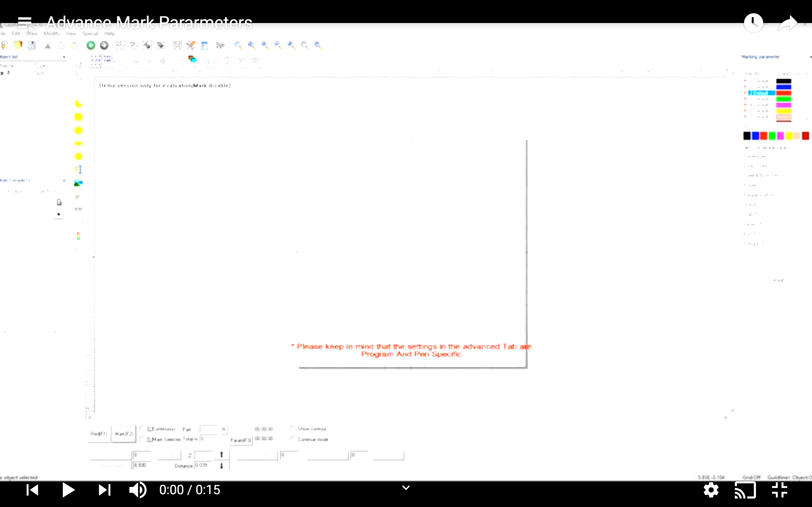The width and height of the screenshot is (812, 507).
Task: Click the first magnifier zoom icon
Action: click(x=238, y=45)
